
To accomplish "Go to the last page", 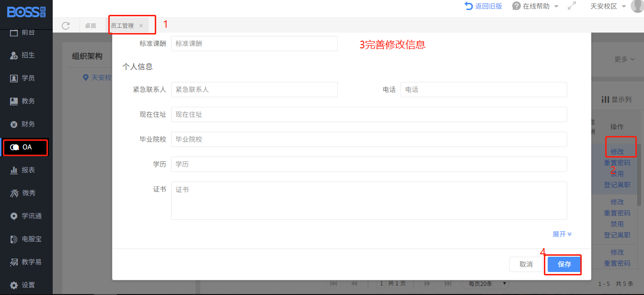I will (x=448, y=284).
